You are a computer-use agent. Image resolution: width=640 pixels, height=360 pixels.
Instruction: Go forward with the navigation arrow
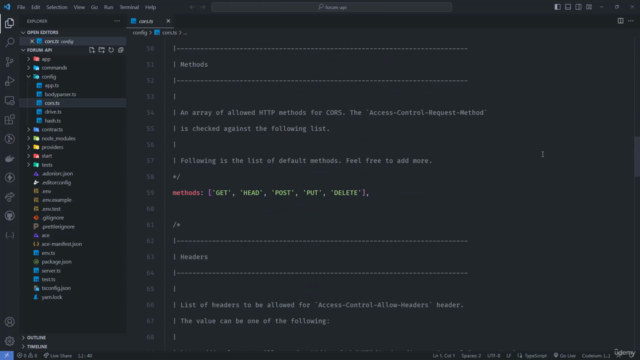pyautogui.click(x=203, y=7)
